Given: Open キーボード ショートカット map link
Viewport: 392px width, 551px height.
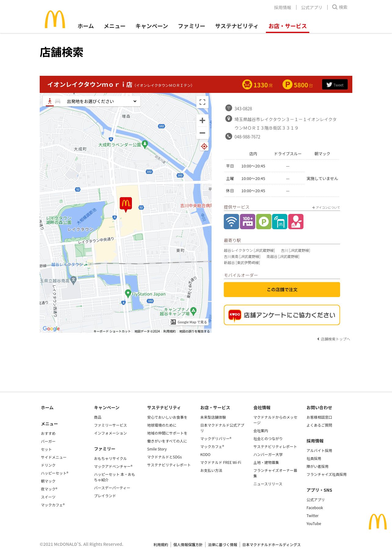Looking at the screenshot, I should click(x=112, y=331).
